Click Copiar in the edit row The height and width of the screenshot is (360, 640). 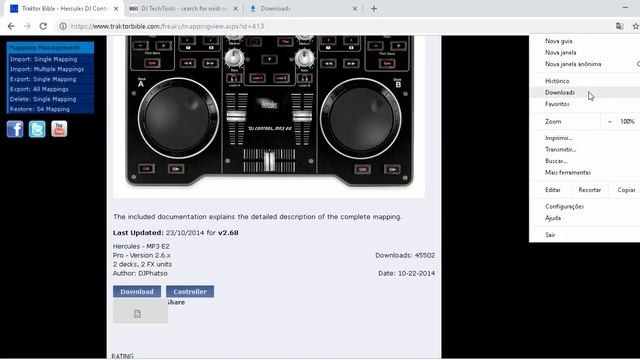[x=626, y=190]
